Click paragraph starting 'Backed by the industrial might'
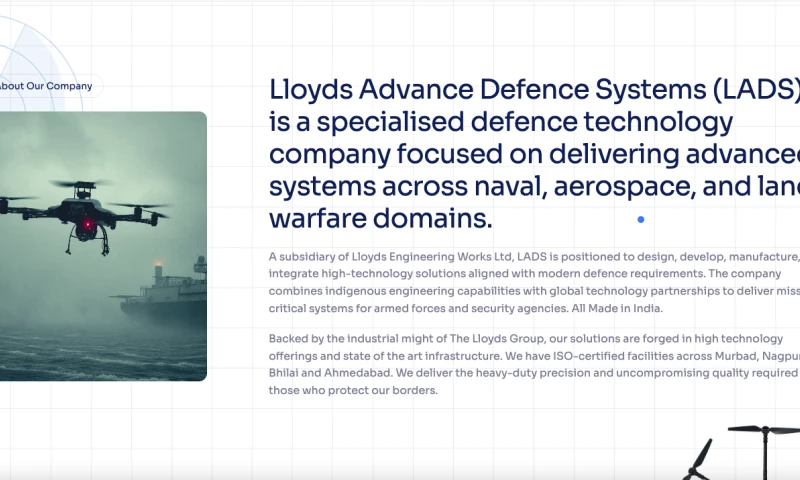The height and width of the screenshot is (480, 800). point(534,364)
